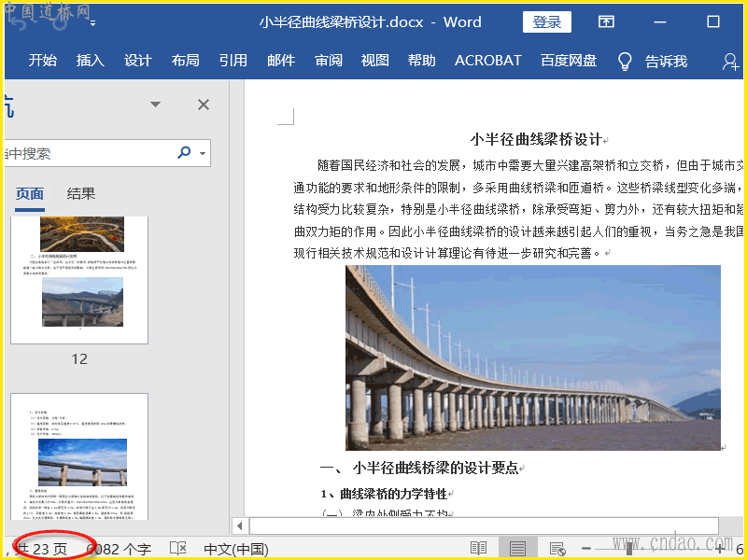This screenshot has width=747, height=560.
Task: Open the search options dropdown arrow
Action: [x=201, y=153]
